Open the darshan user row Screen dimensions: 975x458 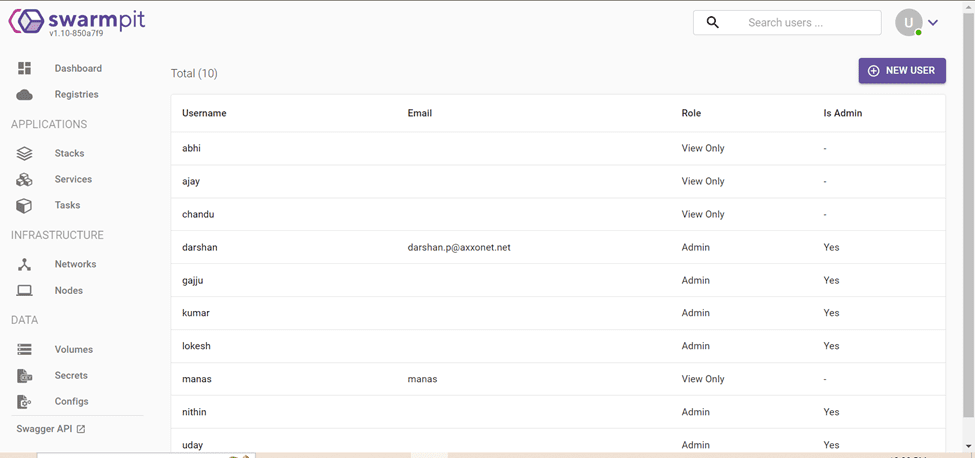click(x=200, y=247)
